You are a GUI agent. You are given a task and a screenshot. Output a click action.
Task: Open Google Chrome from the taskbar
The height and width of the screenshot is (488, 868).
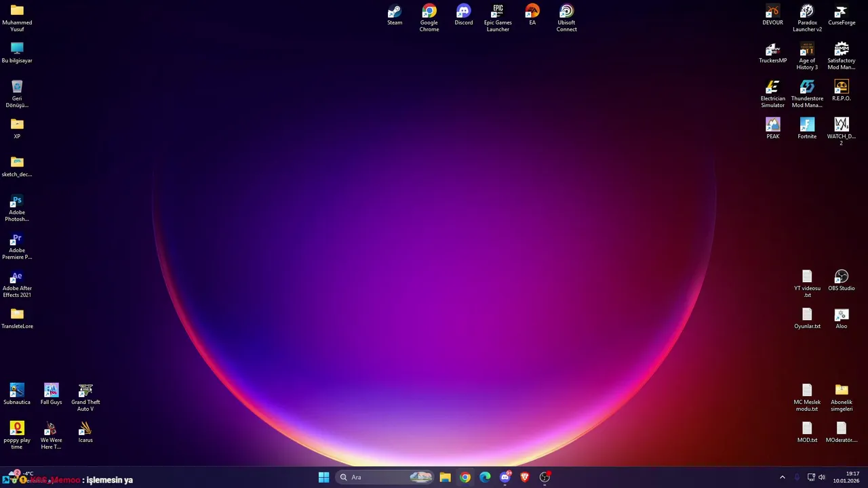[x=465, y=477]
